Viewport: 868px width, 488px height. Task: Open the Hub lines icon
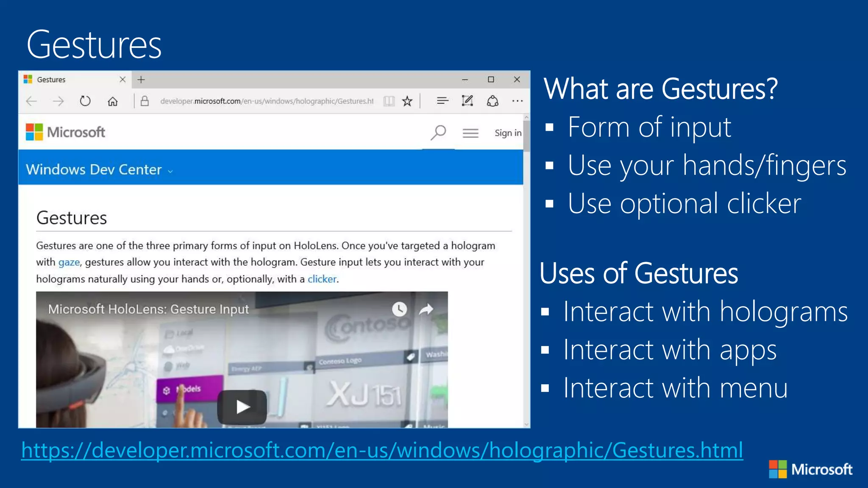[442, 101]
